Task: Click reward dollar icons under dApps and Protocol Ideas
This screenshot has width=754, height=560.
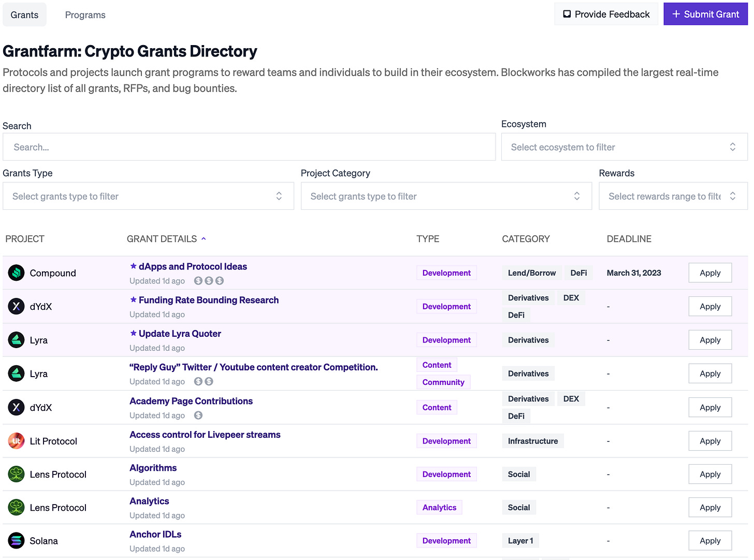Action: click(209, 281)
